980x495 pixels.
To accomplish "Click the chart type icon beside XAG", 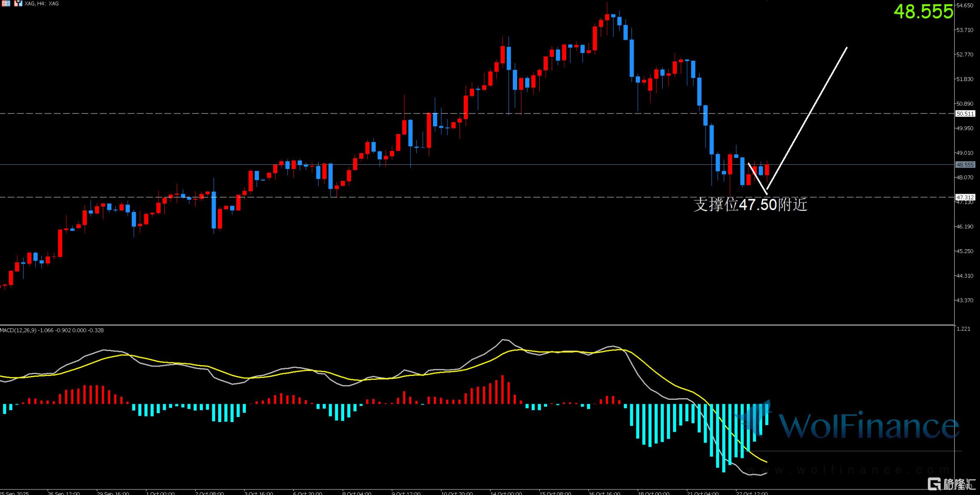I will (x=18, y=3).
